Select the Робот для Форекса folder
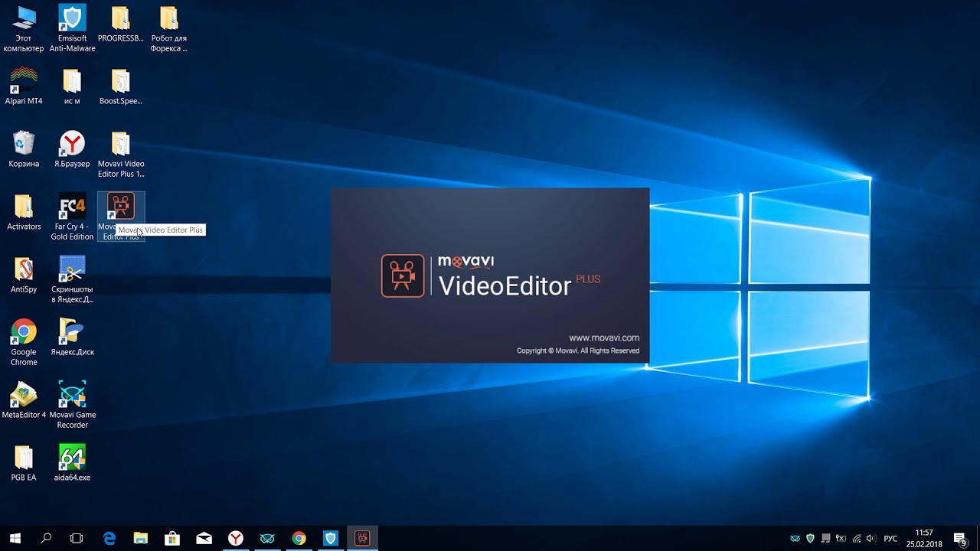980x551 pixels. click(168, 29)
